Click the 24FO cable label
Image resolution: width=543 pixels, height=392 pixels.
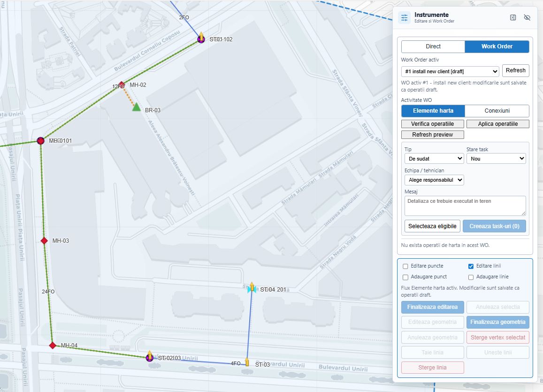click(x=48, y=292)
